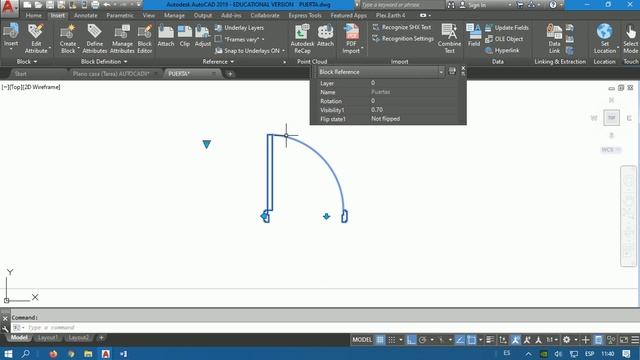Open status bar customization menu
Screen dimensions: 640x360
635,340
